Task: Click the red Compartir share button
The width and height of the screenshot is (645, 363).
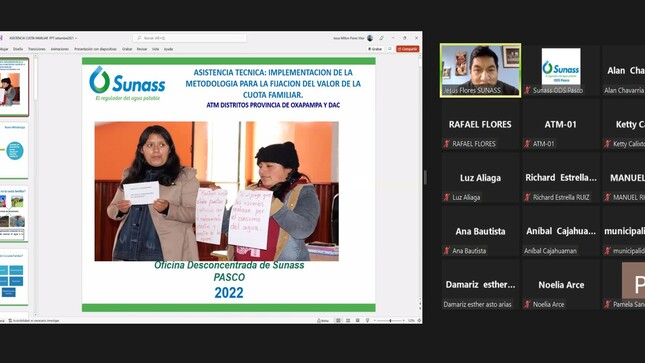Action: (408, 49)
